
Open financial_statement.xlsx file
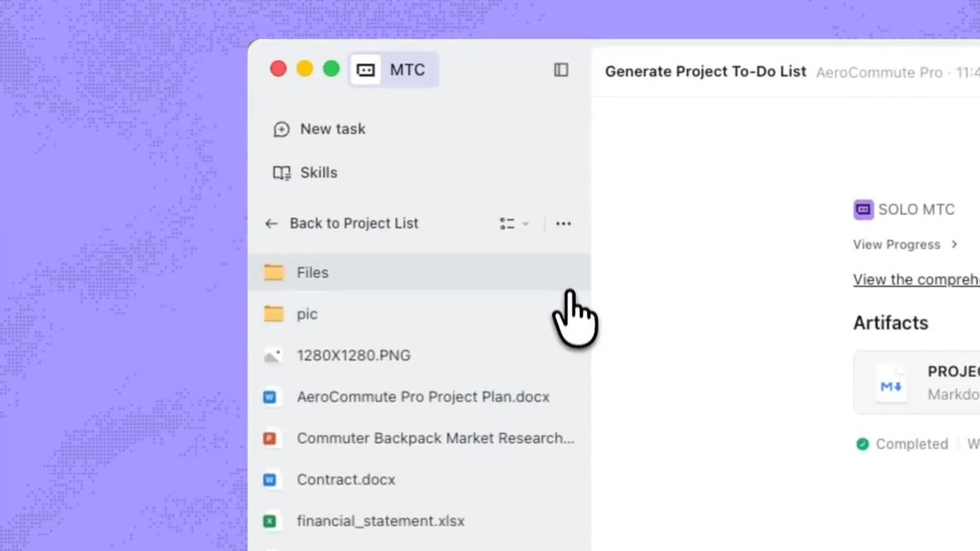click(x=419, y=522)
